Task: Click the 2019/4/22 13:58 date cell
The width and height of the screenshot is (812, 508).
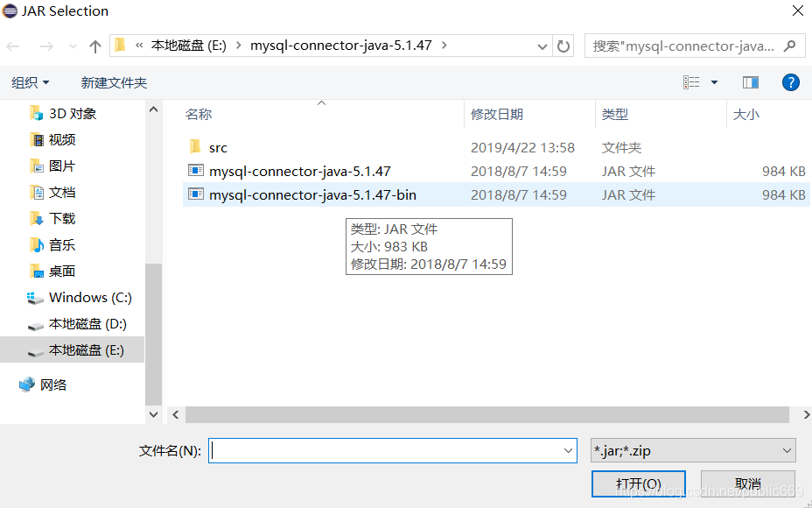Action: [522, 148]
